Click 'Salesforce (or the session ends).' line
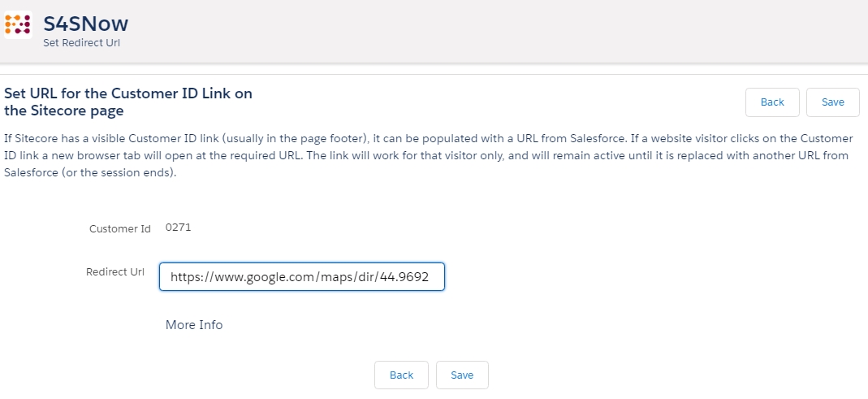Screen dimensions: 868x399 click(89, 172)
